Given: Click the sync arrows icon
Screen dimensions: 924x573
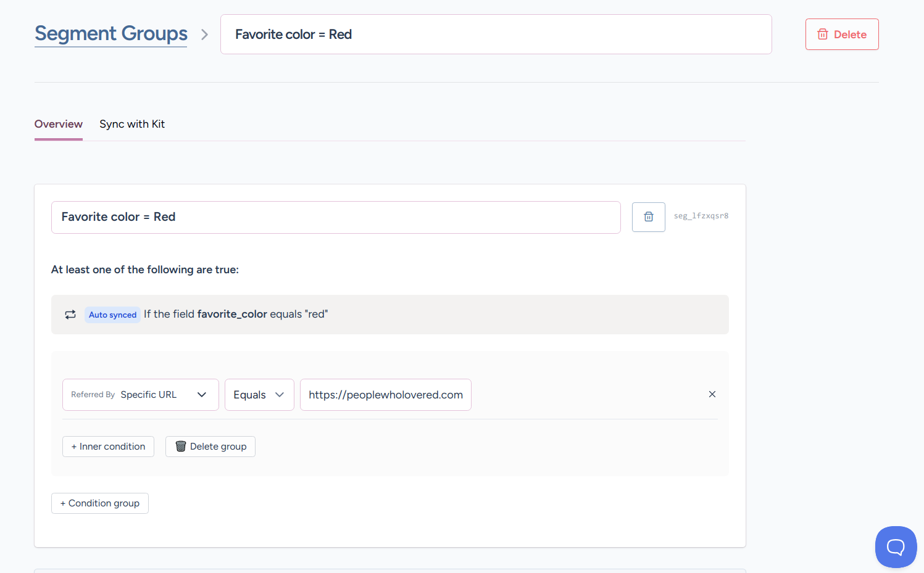Looking at the screenshot, I should click(70, 315).
